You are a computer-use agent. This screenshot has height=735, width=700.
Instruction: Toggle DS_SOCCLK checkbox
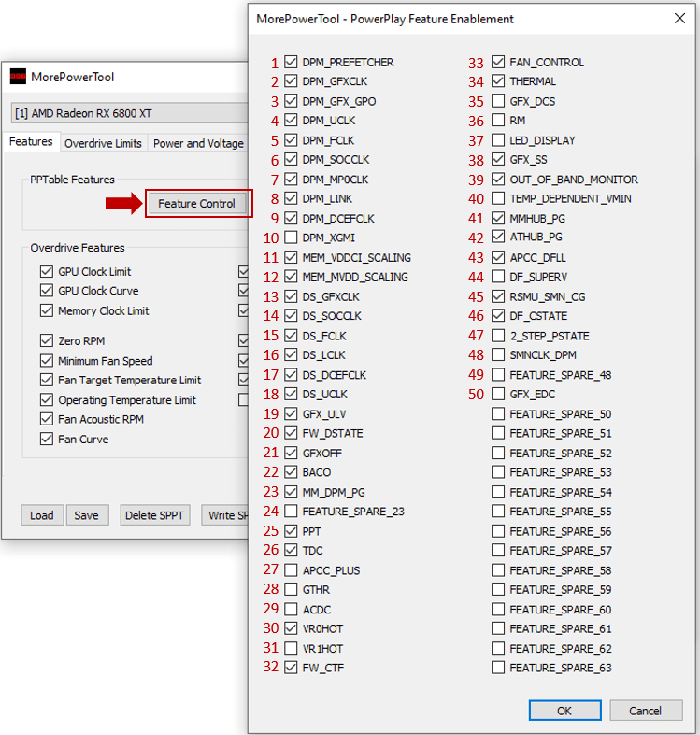(291, 316)
